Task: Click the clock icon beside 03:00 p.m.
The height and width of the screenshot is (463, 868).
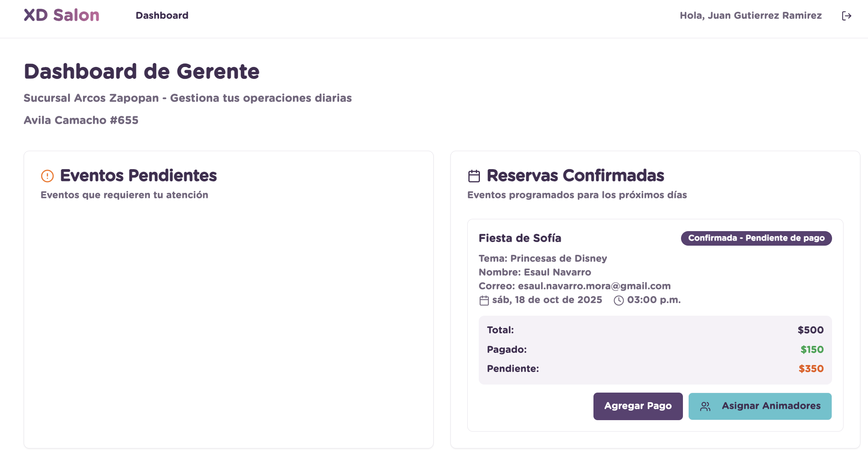Action: (x=618, y=300)
